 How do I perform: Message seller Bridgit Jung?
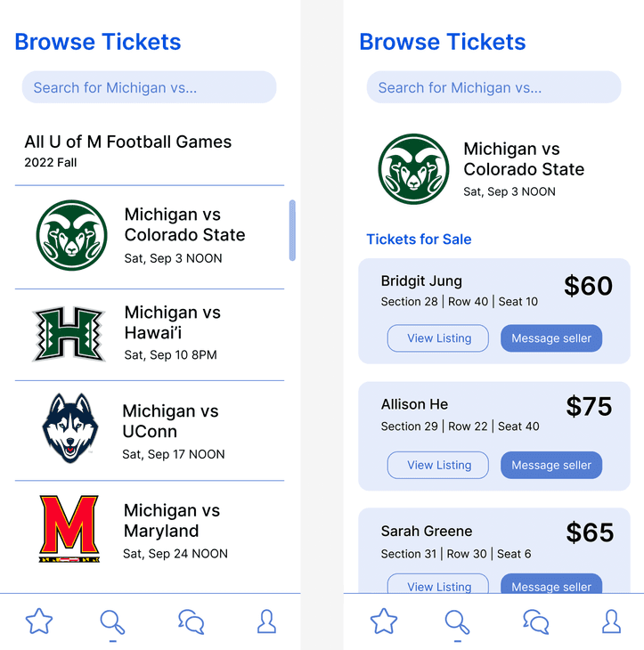click(551, 338)
